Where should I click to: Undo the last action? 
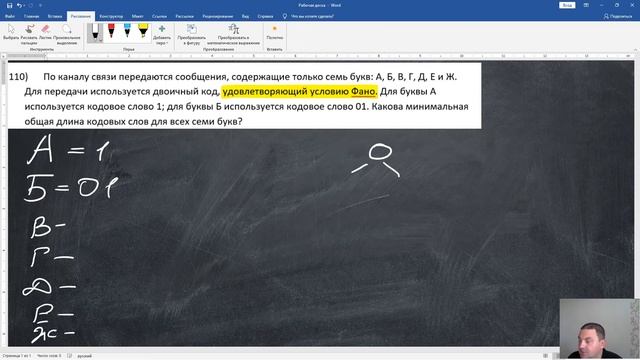19,5
